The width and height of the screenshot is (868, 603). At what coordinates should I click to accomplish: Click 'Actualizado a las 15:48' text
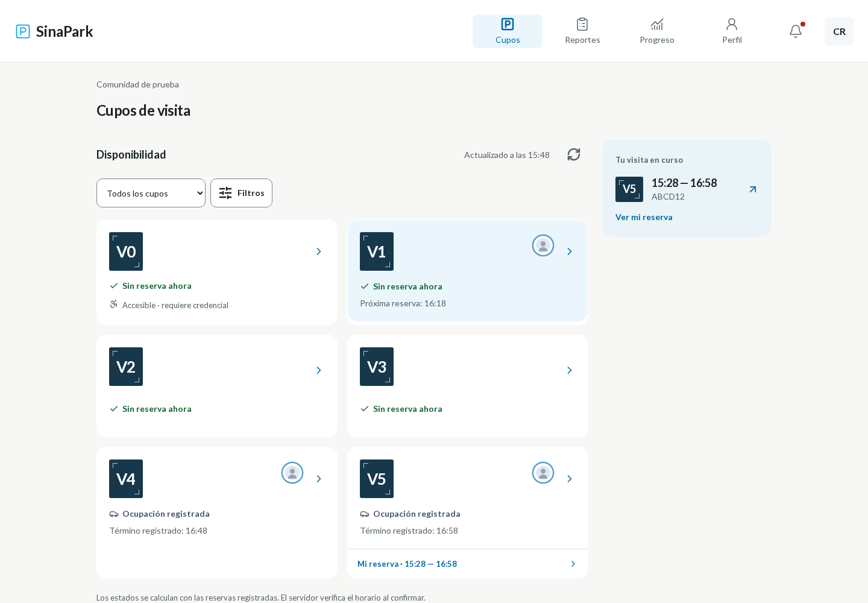coord(507,155)
